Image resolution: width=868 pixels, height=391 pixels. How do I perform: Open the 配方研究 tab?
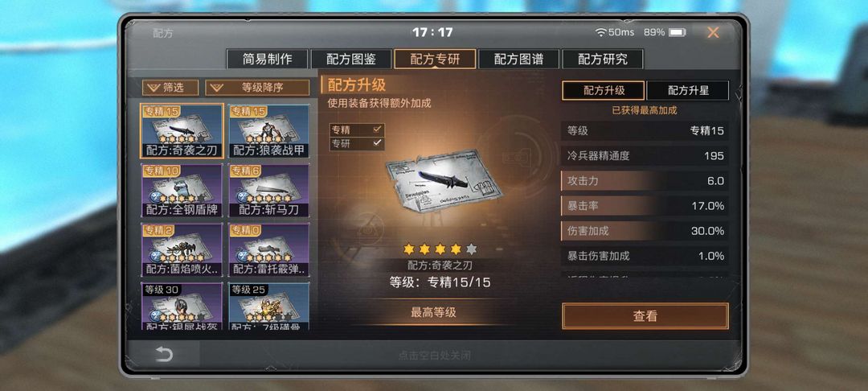pyautogui.click(x=602, y=59)
